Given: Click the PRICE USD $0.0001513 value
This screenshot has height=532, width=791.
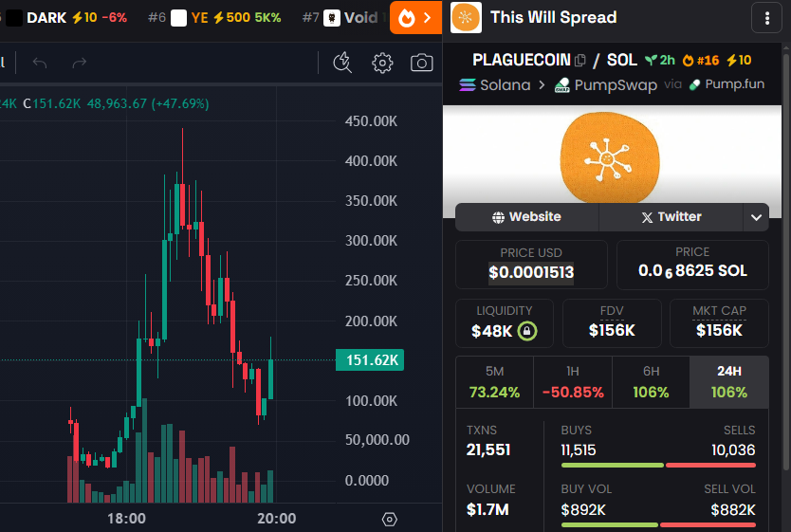Looking at the screenshot, I should point(531,273).
